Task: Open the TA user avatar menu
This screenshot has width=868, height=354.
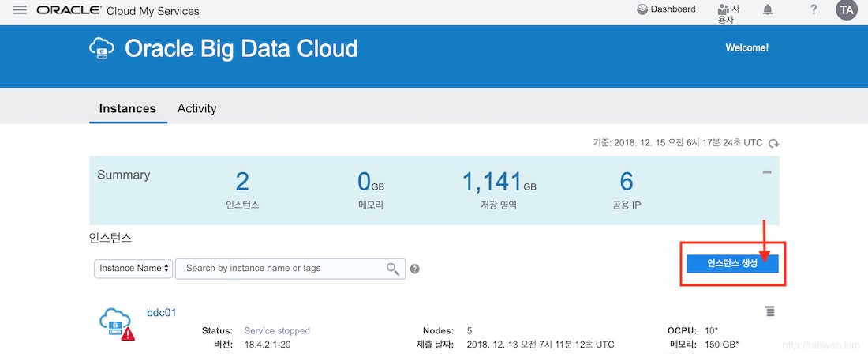Action: [847, 10]
